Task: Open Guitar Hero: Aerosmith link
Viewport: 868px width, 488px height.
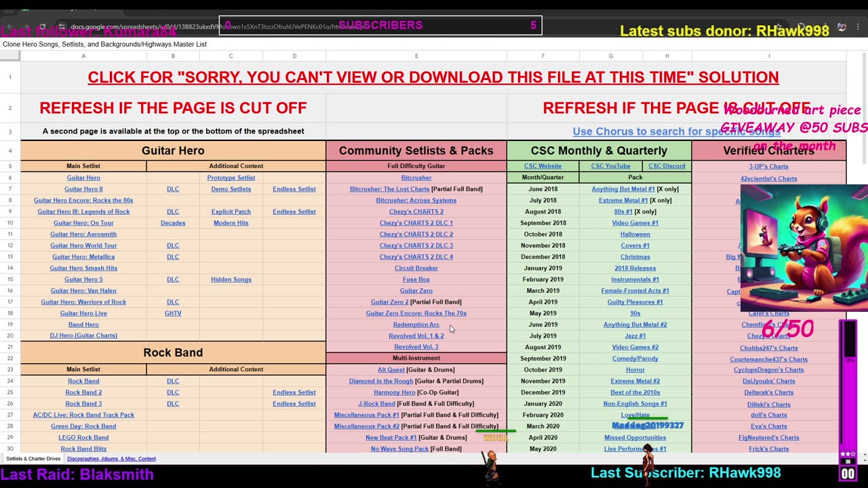Action: (83, 235)
